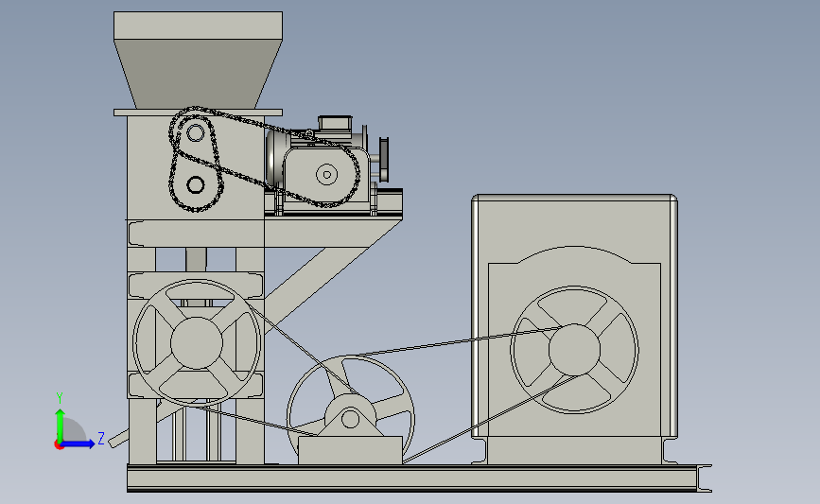820x504 pixels.
Task: Select the gearbox output shaft circle
Action: [327, 175]
